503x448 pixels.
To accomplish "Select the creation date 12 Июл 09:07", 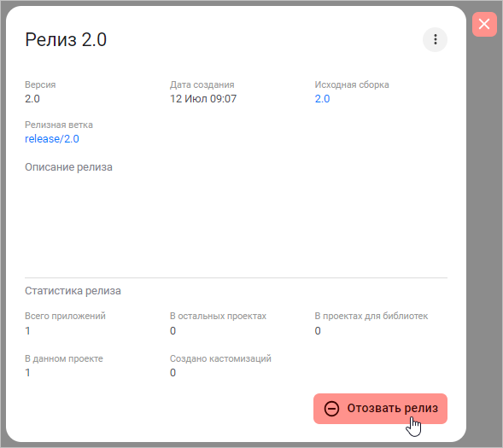I will point(203,99).
